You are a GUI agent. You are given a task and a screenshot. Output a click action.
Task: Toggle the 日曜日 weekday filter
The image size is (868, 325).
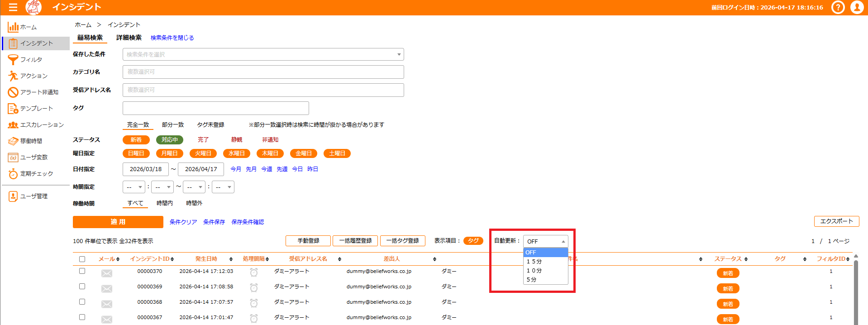(136, 153)
